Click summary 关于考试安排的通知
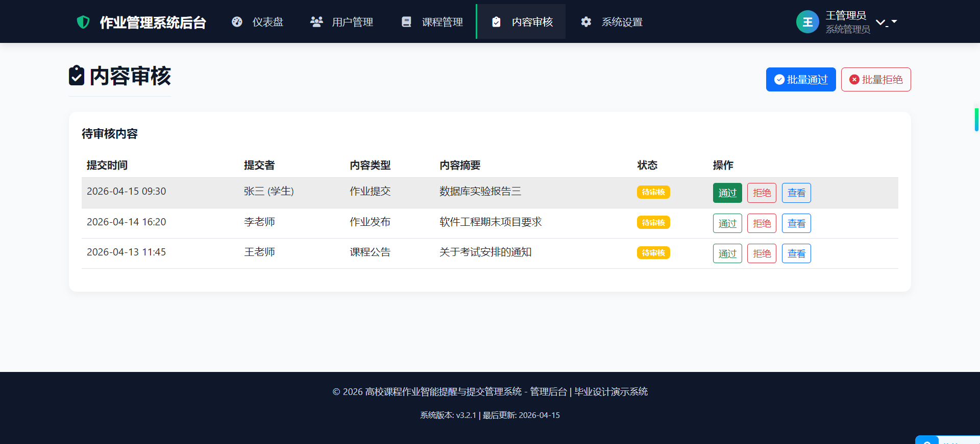This screenshot has width=980, height=444. pyautogui.click(x=485, y=252)
